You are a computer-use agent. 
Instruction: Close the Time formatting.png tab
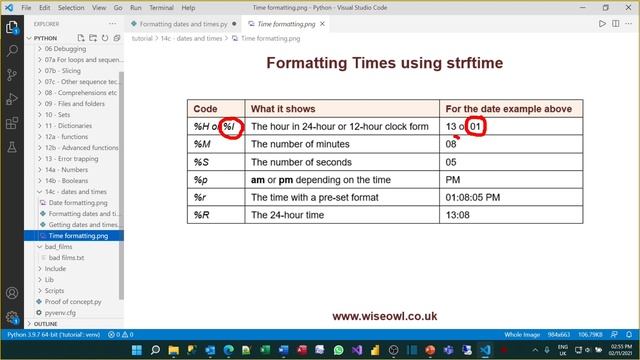coord(322,24)
